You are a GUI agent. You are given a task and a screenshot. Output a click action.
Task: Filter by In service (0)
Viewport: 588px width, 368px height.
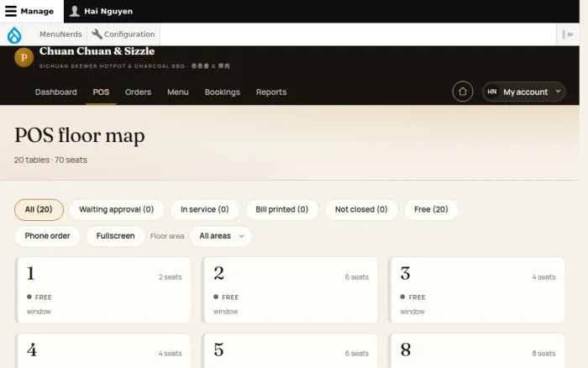tap(205, 209)
